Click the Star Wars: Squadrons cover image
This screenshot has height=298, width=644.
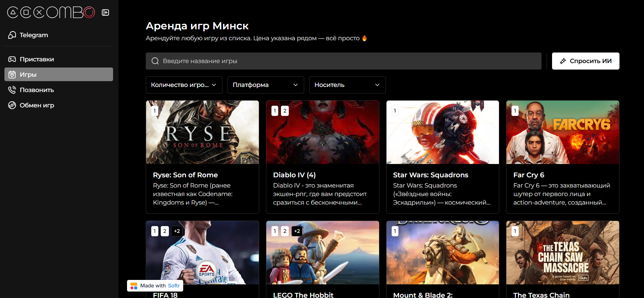443,132
